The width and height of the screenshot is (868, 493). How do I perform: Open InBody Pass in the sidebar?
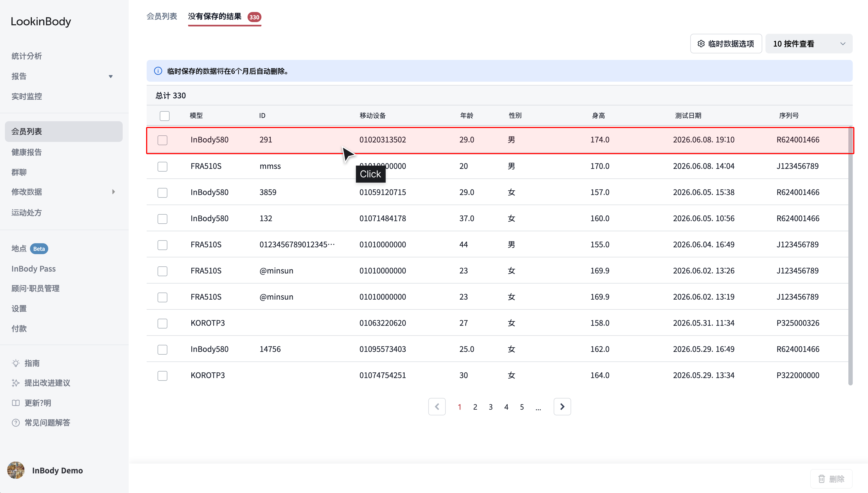click(34, 269)
